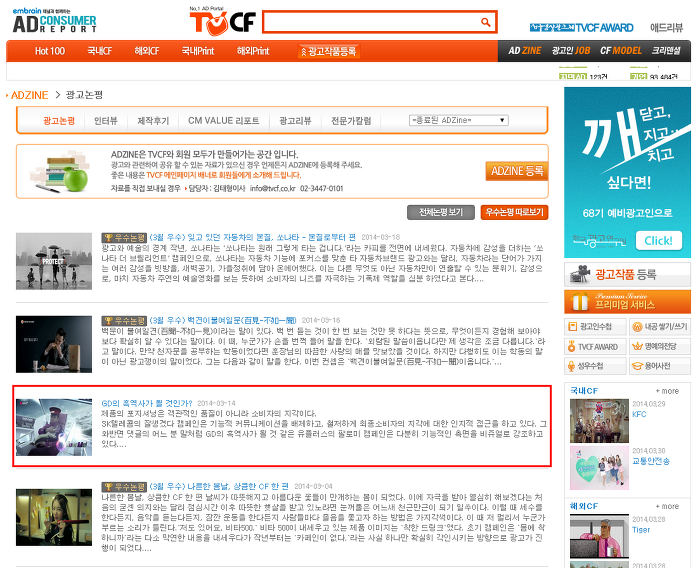Click the info@tvcf.co.kr email text
Image resolution: width=700 pixels, height=568 pixels.
click(x=273, y=188)
